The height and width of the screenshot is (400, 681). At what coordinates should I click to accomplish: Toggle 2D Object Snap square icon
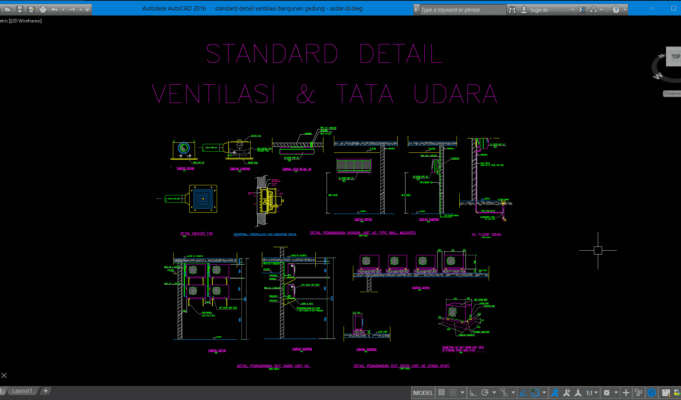pyautogui.click(x=535, y=393)
